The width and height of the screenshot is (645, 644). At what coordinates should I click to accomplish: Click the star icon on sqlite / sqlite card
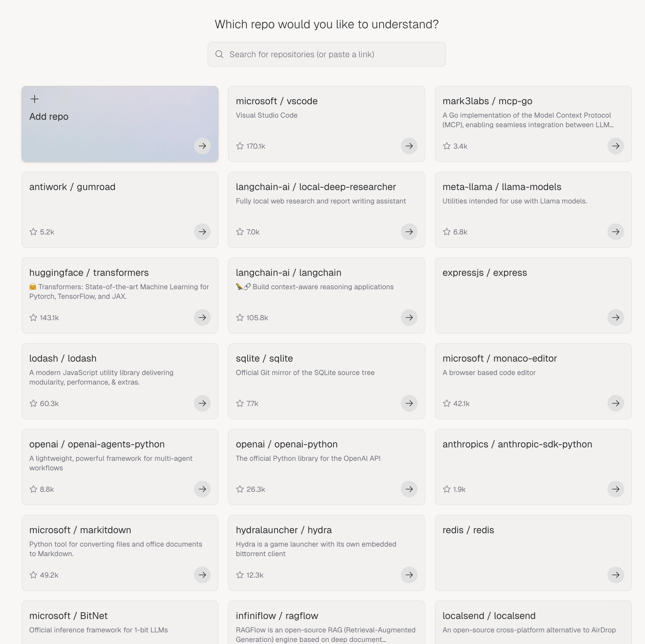[x=240, y=403]
